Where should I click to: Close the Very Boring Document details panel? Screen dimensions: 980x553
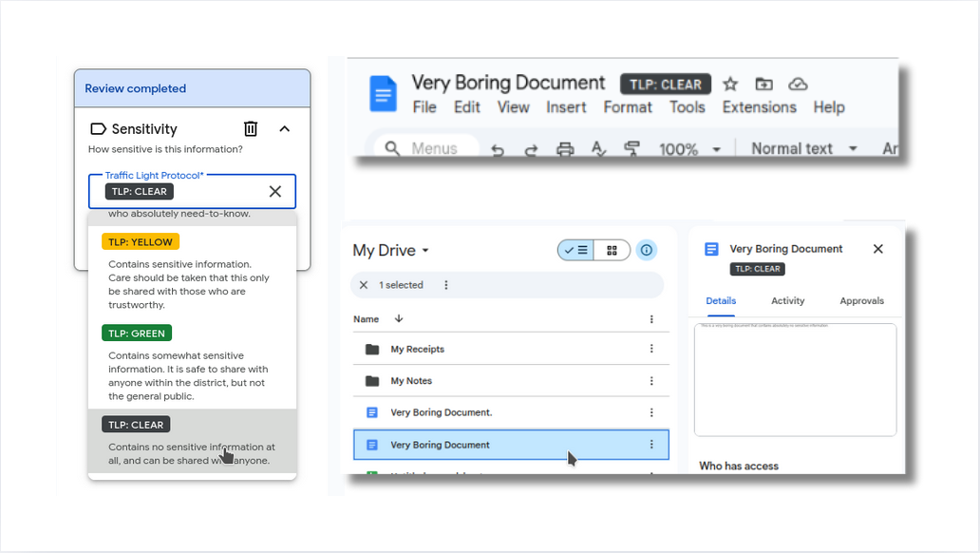878,249
